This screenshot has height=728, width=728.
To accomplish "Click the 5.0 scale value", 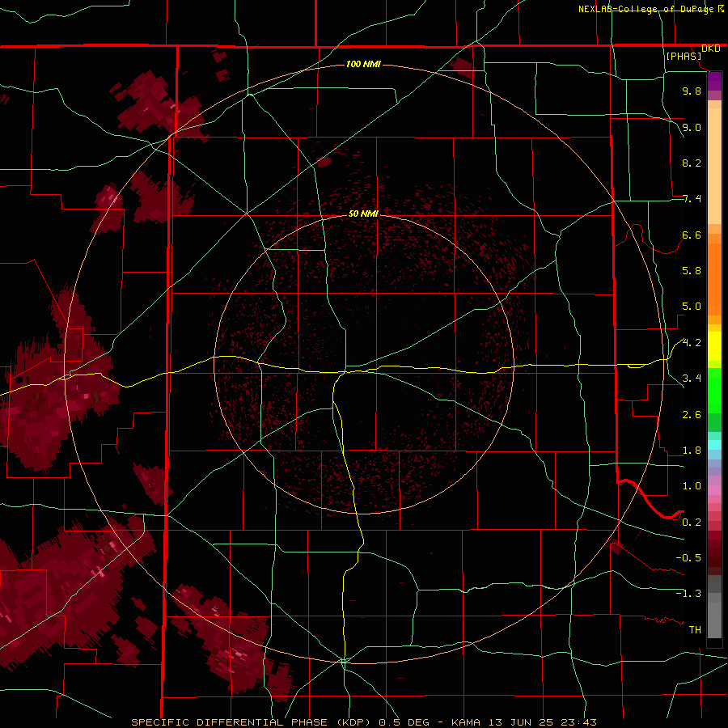I will [x=692, y=307].
